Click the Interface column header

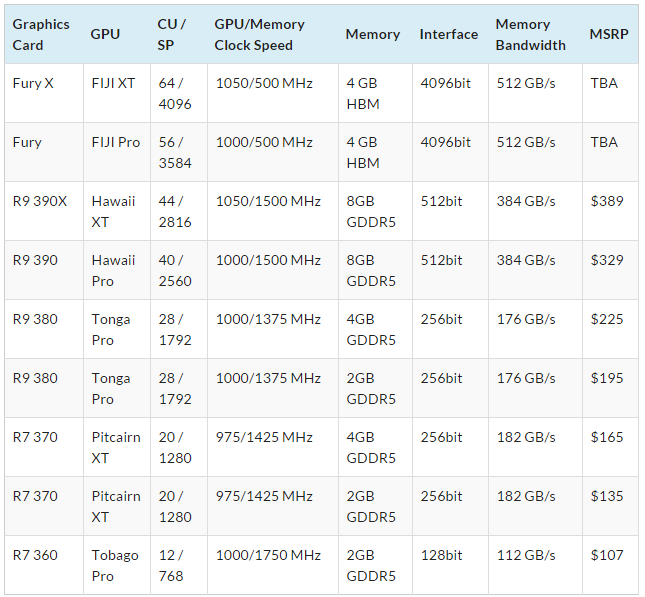pyautogui.click(x=450, y=35)
